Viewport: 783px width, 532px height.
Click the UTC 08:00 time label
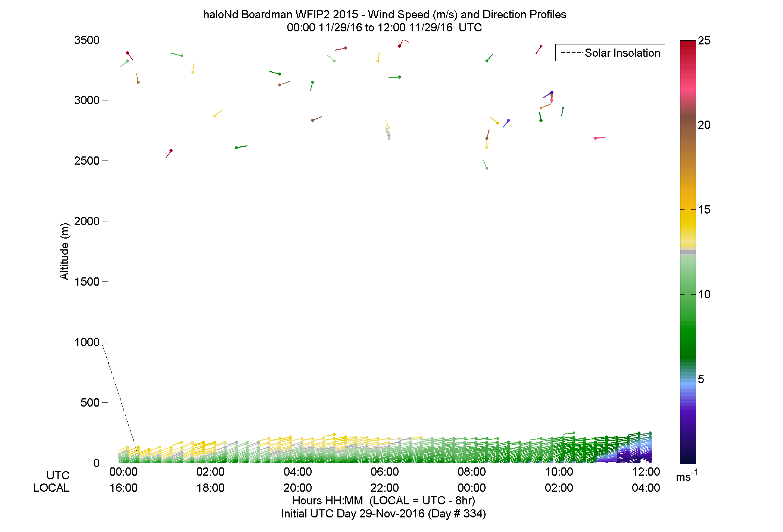[472, 472]
